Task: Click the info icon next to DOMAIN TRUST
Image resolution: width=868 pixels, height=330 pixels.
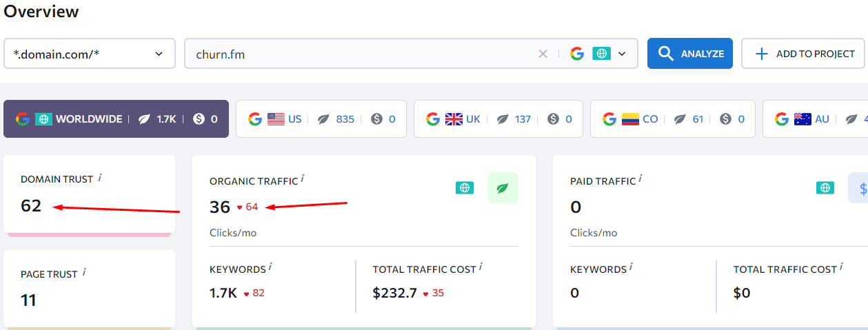Action: point(100,178)
